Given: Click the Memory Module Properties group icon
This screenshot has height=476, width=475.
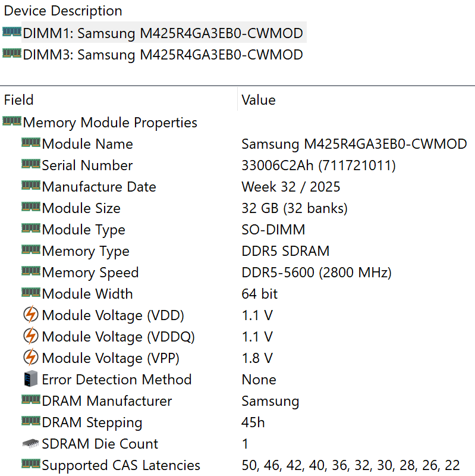Looking at the screenshot, I should click(x=12, y=122).
